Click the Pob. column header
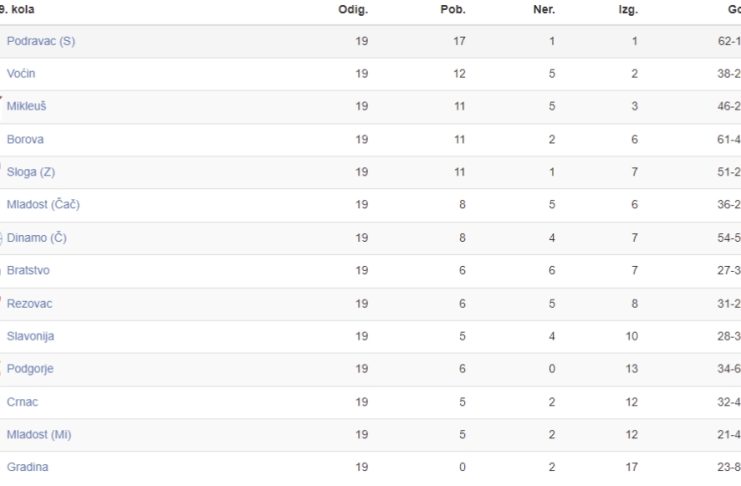 coord(453,9)
